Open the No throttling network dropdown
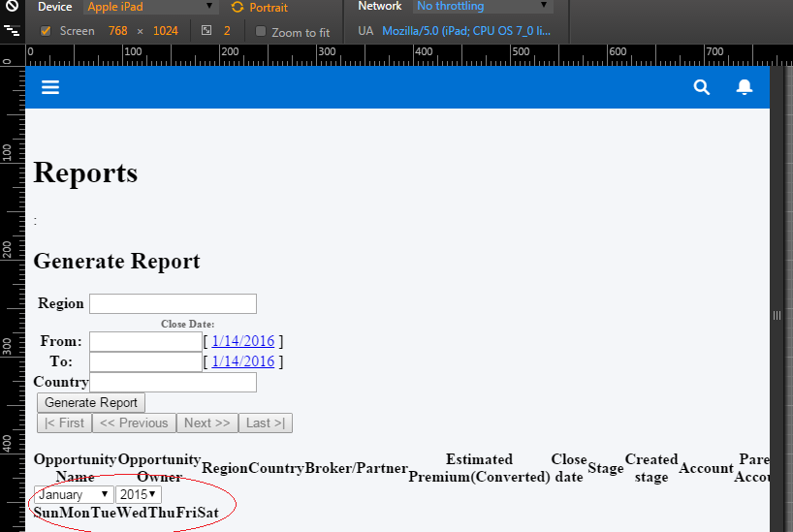This screenshot has width=793, height=532. 483,6
